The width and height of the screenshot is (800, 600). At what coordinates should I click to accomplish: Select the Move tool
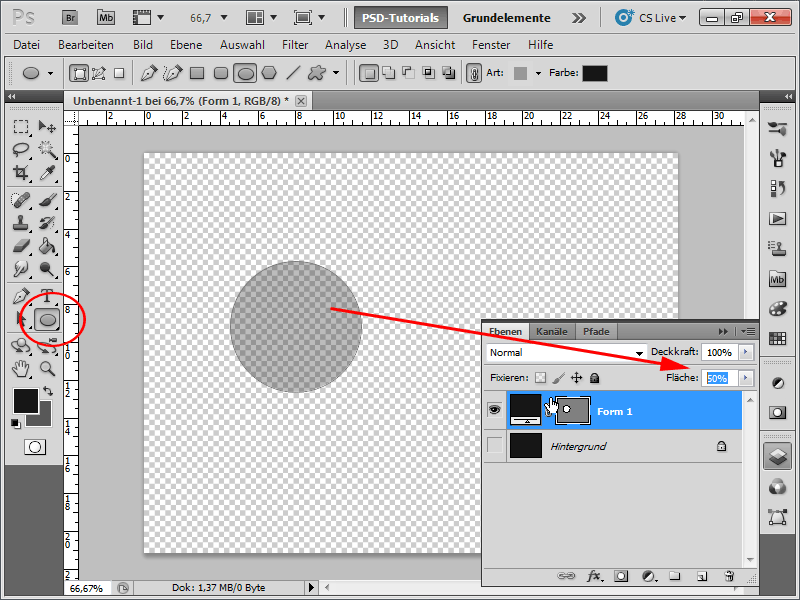tap(47, 127)
